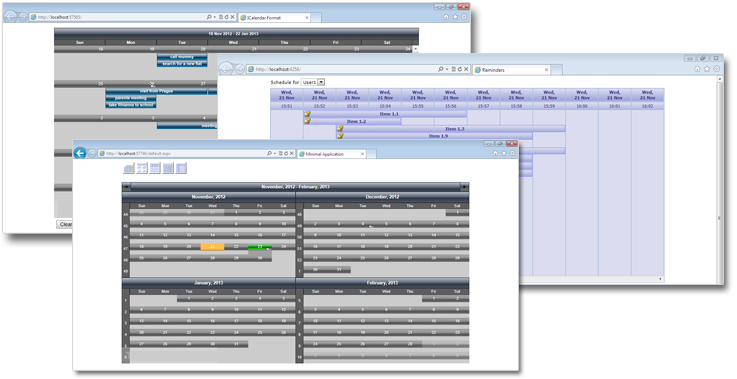Click Back button in the Reminders window
This screenshot has width=737, height=379.
[x=226, y=69]
